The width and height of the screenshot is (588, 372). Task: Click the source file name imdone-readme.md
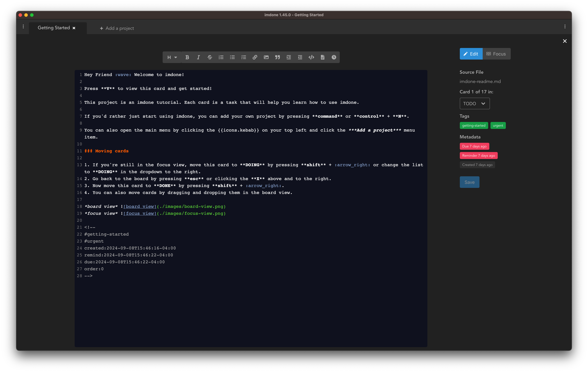pos(480,82)
